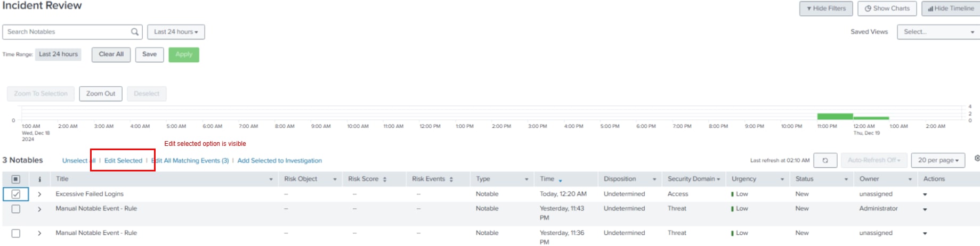Image resolution: width=980 pixels, height=246 pixels.
Task: Click the Hide Timeline button
Action: coord(951,9)
